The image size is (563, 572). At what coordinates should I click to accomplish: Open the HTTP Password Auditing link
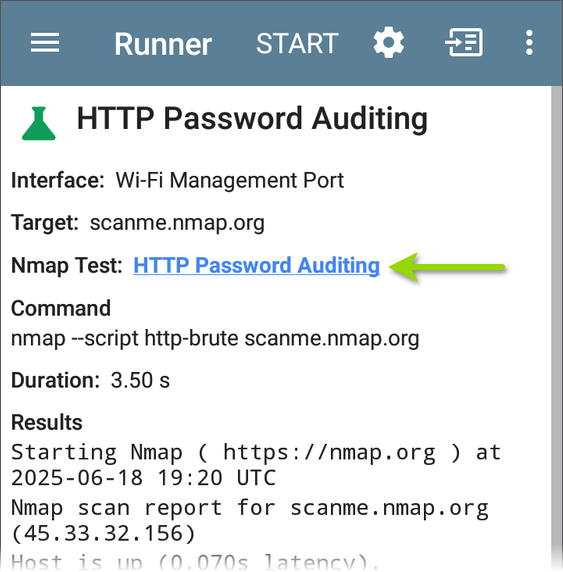tap(257, 265)
